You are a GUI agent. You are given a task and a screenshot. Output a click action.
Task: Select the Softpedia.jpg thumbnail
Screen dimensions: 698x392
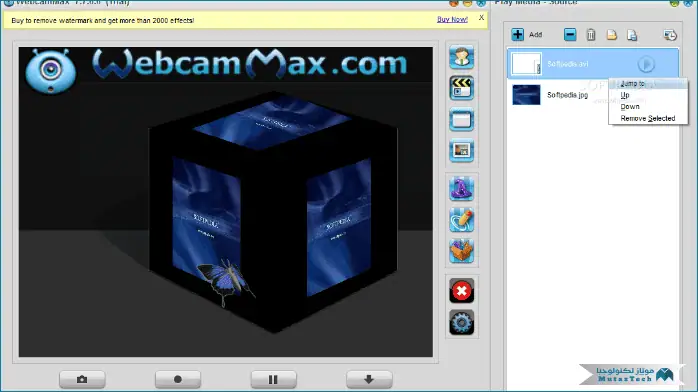point(526,95)
